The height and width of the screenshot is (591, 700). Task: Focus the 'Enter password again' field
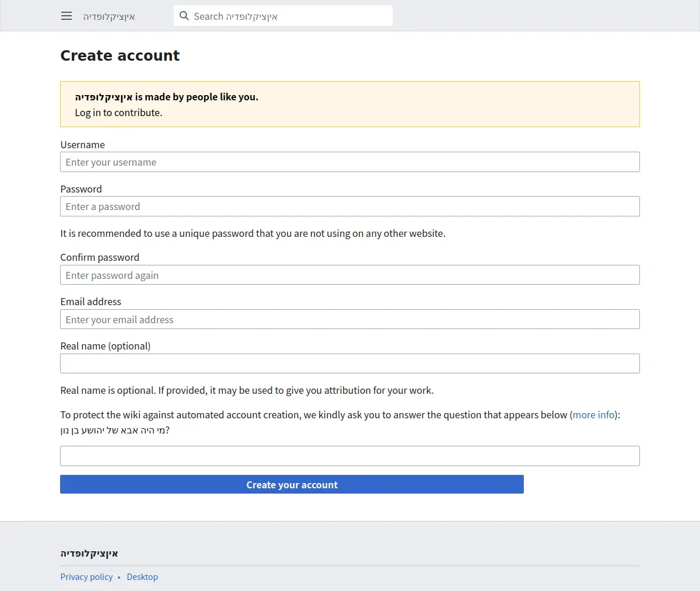click(349, 275)
